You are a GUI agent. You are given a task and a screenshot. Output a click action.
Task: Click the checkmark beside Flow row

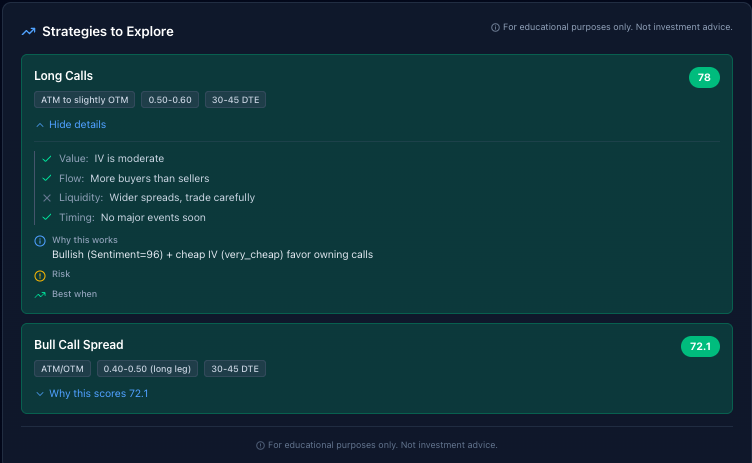point(47,178)
